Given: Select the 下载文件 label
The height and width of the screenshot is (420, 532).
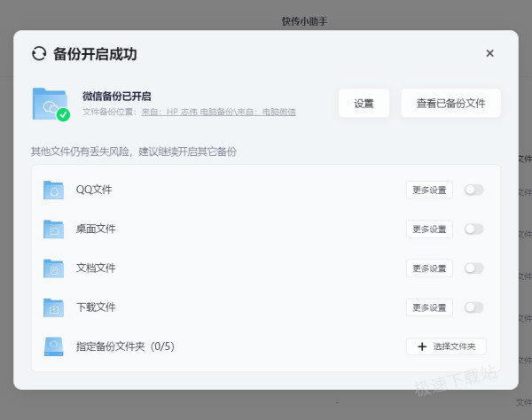Looking at the screenshot, I should pyautogui.click(x=96, y=307).
